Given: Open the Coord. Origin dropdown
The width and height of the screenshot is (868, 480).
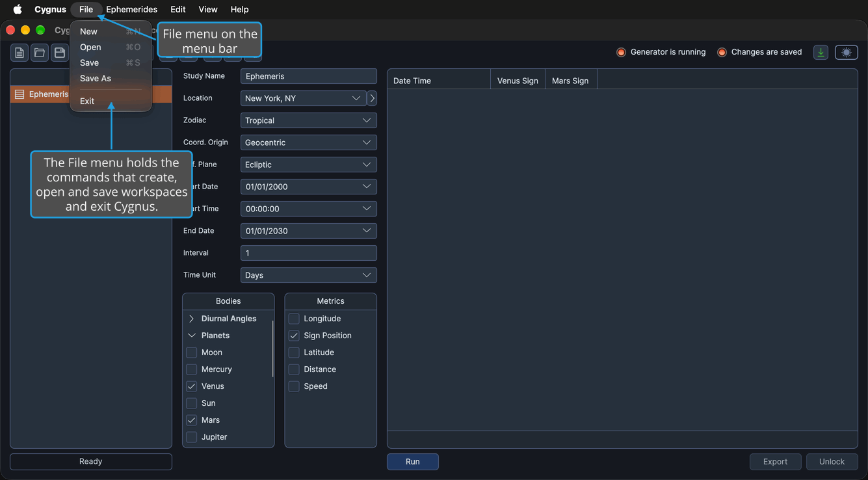Looking at the screenshot, I should click(x=309, y=142).
